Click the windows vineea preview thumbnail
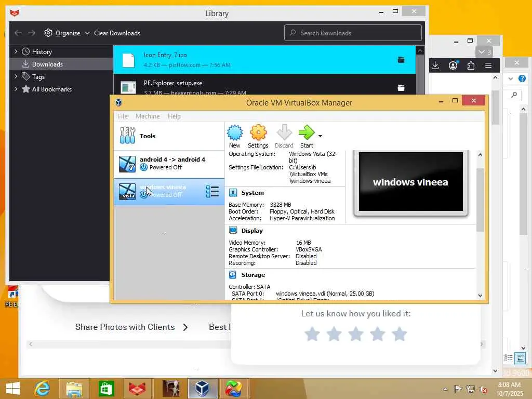532x399 pixels. [x=411, y=182]
